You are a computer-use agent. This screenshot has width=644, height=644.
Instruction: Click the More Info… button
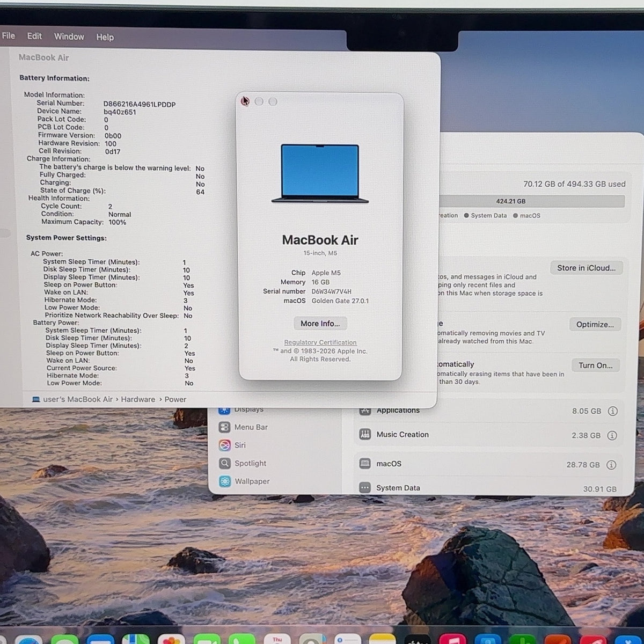tap(320, 324)
